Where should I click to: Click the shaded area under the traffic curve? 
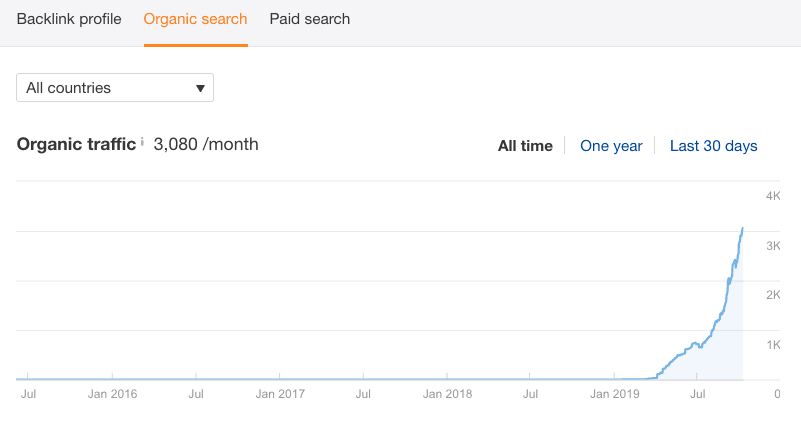(x=725, y=350)
